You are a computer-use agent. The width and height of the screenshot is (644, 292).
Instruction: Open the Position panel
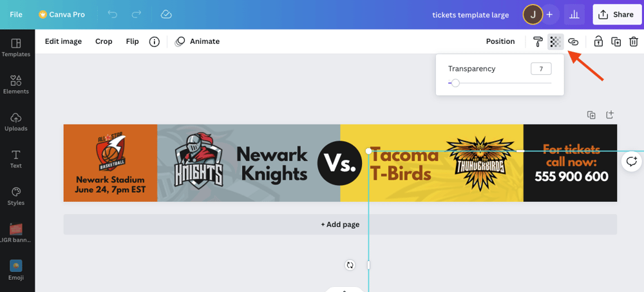pyautogui.click(x=500, y=41)
